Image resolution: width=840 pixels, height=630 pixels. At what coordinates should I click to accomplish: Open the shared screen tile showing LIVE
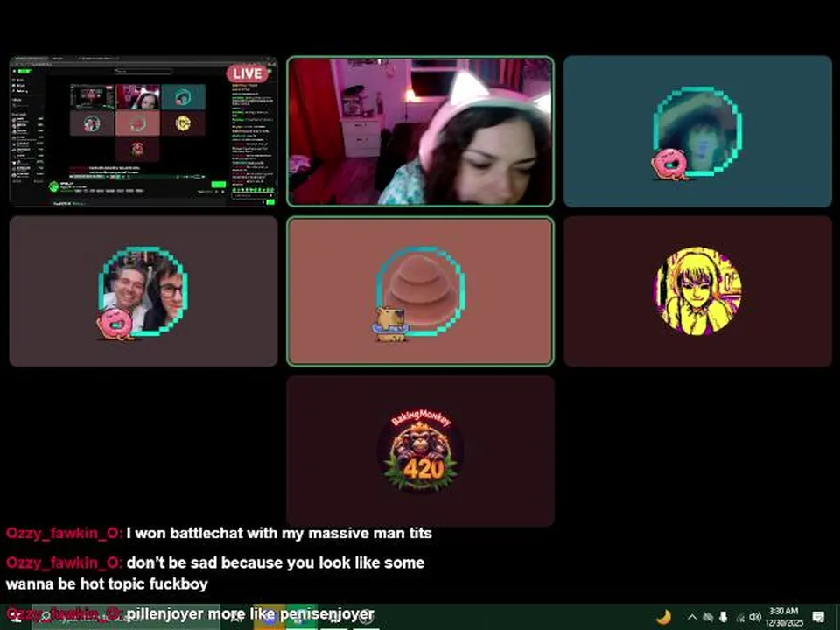pyautogui.click(x=143, y=131)
